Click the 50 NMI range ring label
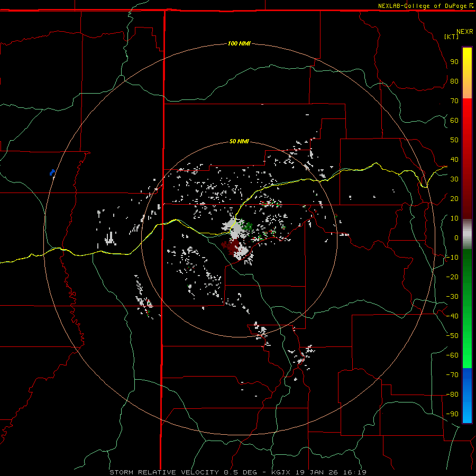 [239, 141]
